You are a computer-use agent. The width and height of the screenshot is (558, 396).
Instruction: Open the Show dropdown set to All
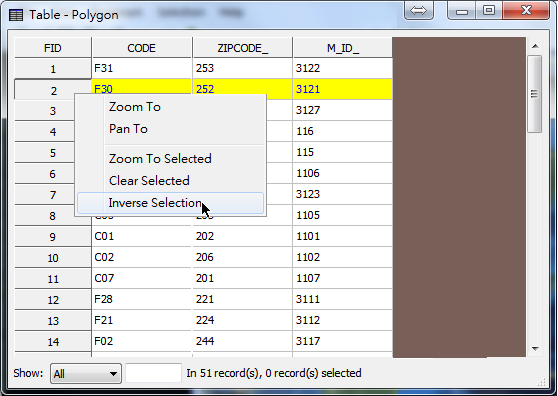pyautogui.click(x=86, y=374)
